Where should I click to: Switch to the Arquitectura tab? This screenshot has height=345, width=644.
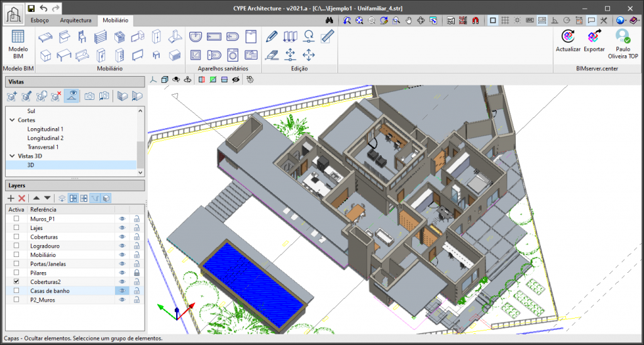click(x=75, y=20)
